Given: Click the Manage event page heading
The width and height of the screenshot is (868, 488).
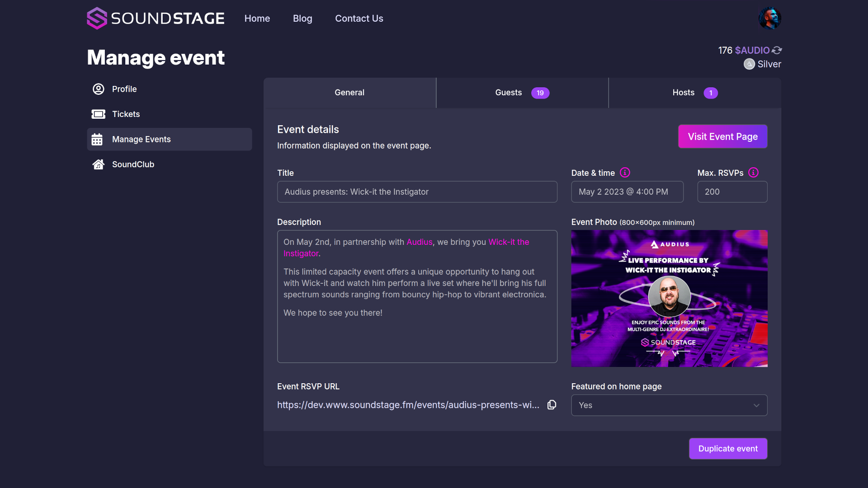Looking at the screenshot, I should pyautogui.click(x=156, y=58).
